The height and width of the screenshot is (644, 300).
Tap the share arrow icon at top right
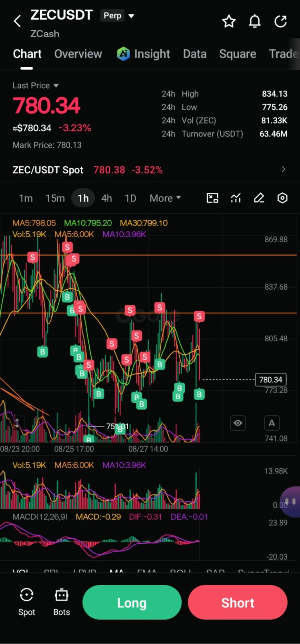(x=280, y=21)
